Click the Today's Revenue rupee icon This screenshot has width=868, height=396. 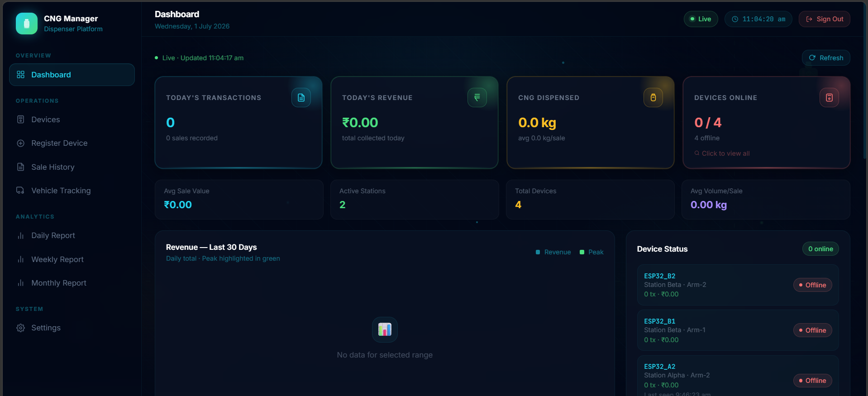(x=477, y=98)
